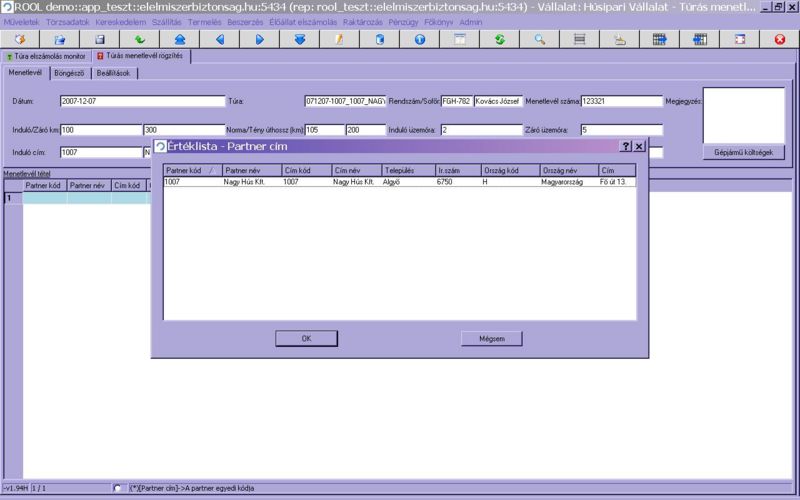
Task: Click the Dátum input field
Action: pos(142,101)
